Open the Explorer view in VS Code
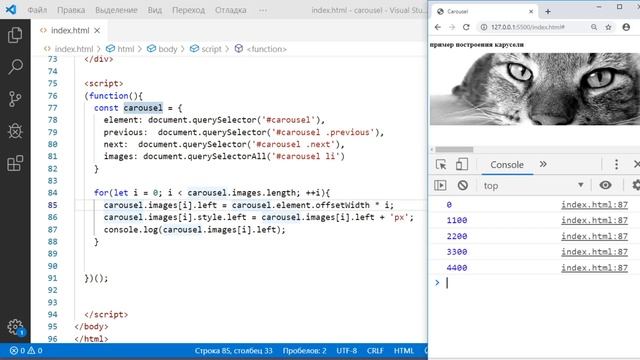The width and height of the screenshot is (640, 360). click(x=15, y=35)
